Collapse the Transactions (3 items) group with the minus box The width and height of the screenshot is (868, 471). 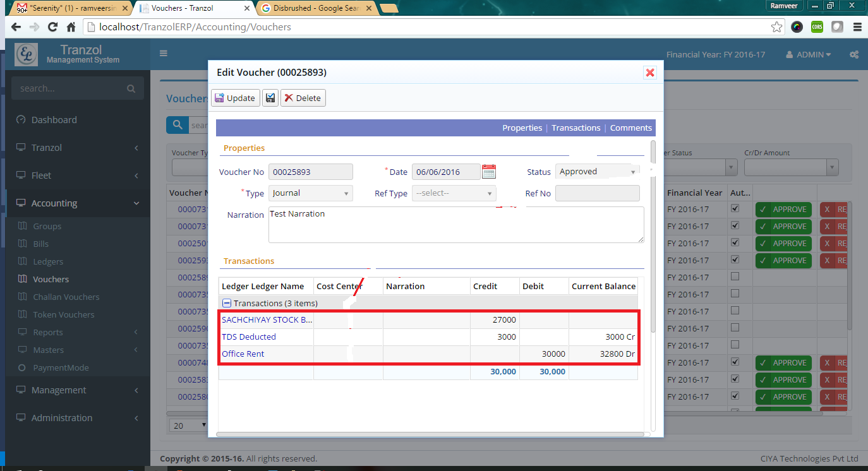pyautogui.click(x=226, y=302)
